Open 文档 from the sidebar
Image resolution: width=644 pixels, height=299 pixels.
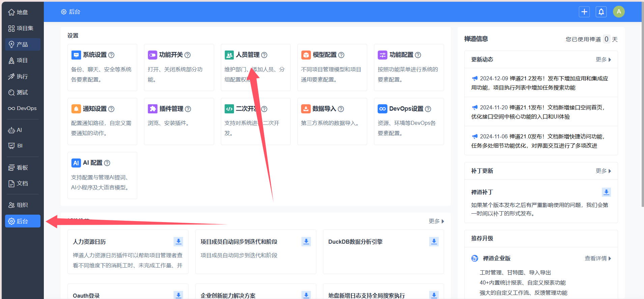(x=23, y=184)
